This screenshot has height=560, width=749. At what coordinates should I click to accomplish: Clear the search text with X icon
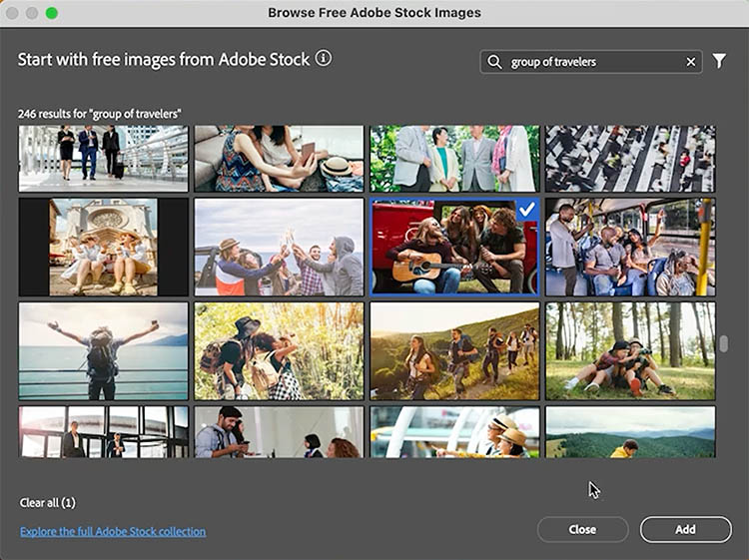(690, 62)
